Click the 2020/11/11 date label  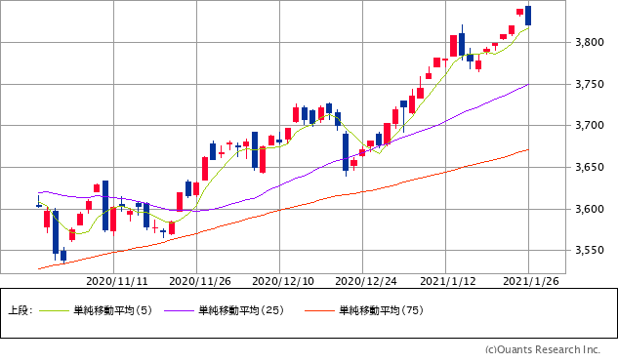(x=117, y=281)
